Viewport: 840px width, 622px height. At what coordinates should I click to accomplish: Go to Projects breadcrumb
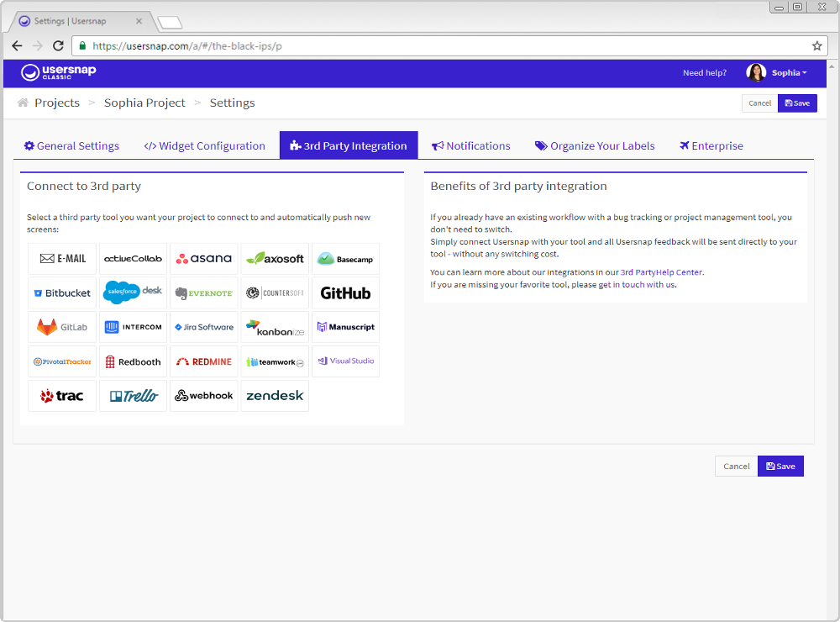point(57,103)
